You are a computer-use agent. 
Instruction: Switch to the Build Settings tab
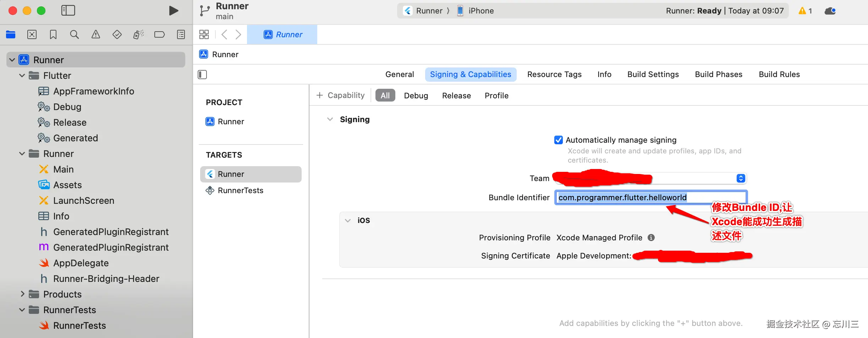pos(653,75)
